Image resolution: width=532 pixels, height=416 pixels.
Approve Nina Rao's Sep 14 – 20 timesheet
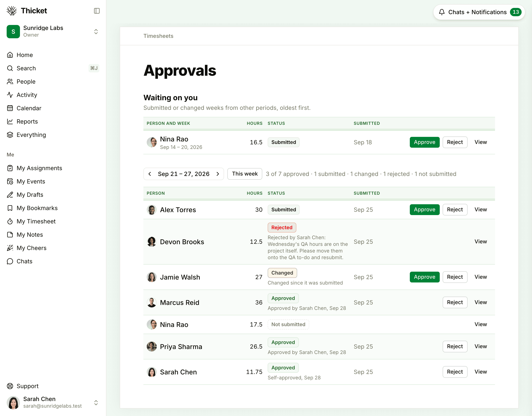click(x=425, y=142)
